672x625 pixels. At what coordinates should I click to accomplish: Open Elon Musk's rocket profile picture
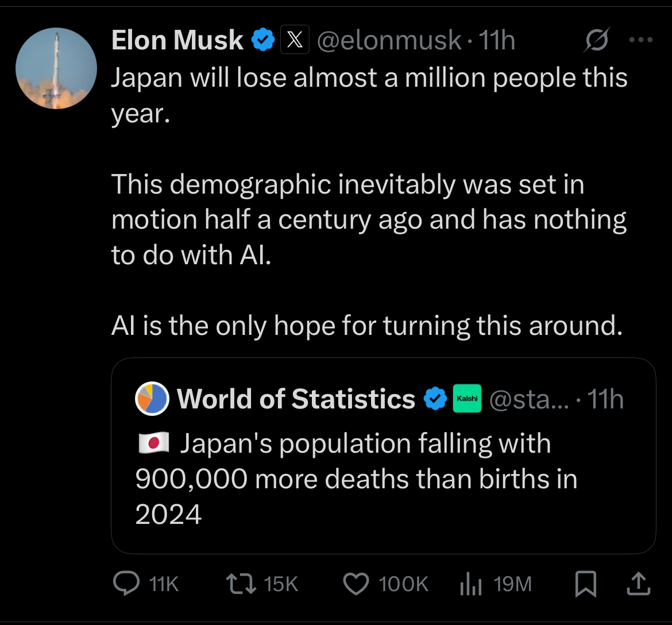pyautogui.click(x=56, y=68)
